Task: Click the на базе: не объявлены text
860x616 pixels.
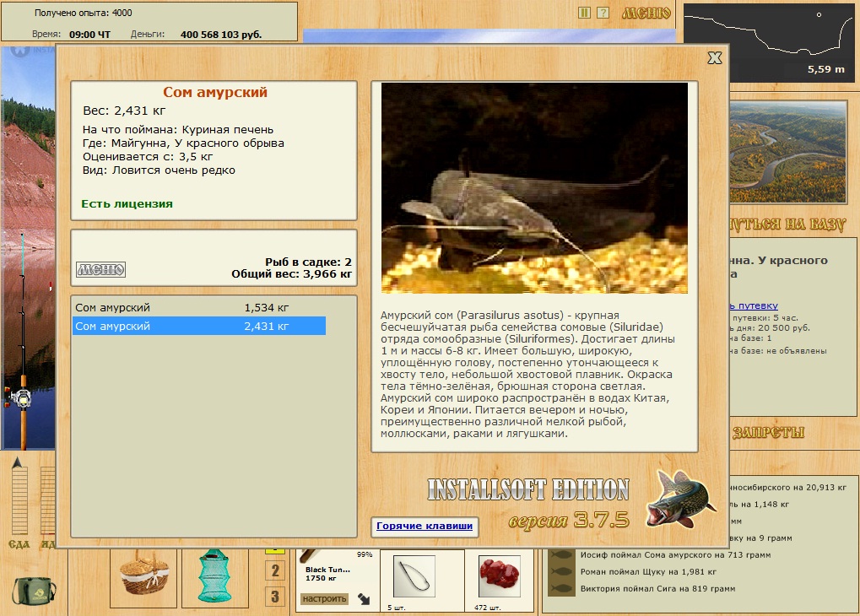Action: [x=778, y=350]
